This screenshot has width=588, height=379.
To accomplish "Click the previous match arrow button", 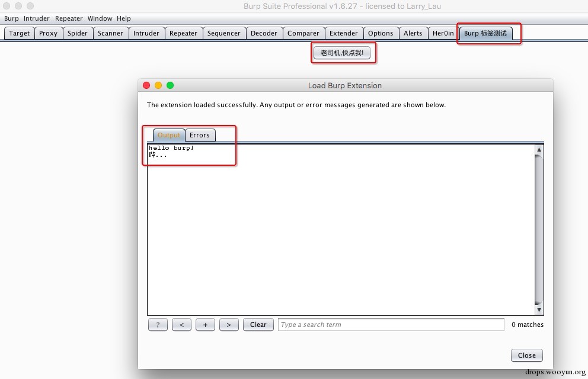I will tap(181, 325).
